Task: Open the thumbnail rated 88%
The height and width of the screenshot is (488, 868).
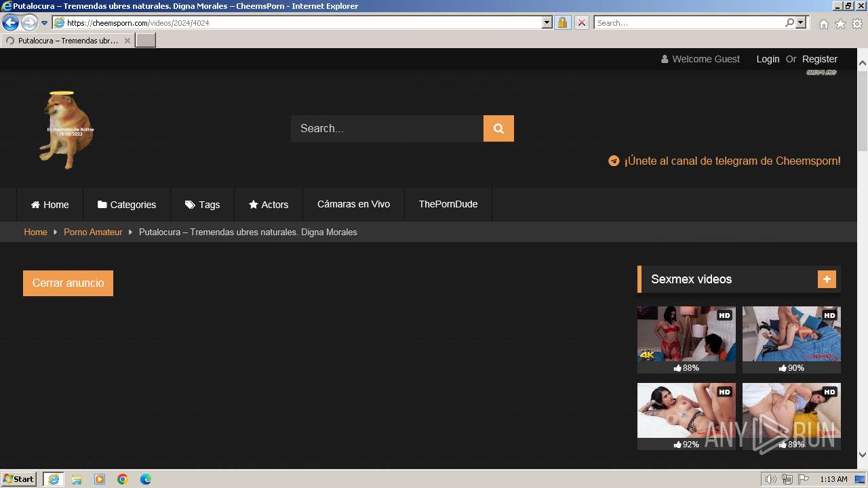Action: 686,334
